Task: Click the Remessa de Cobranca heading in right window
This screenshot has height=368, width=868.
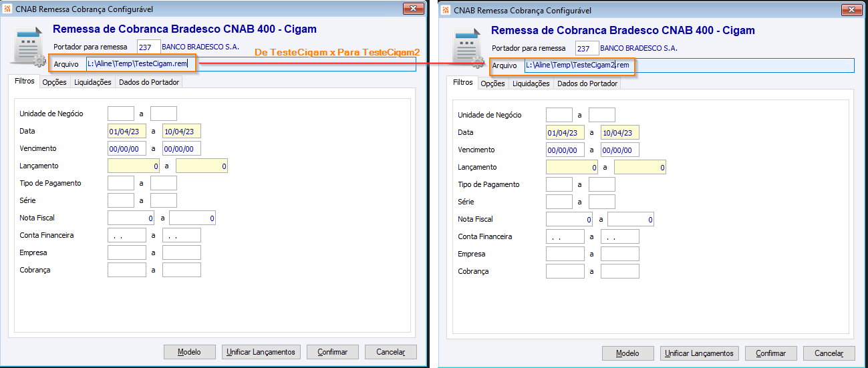Action: tap(623, 30)
